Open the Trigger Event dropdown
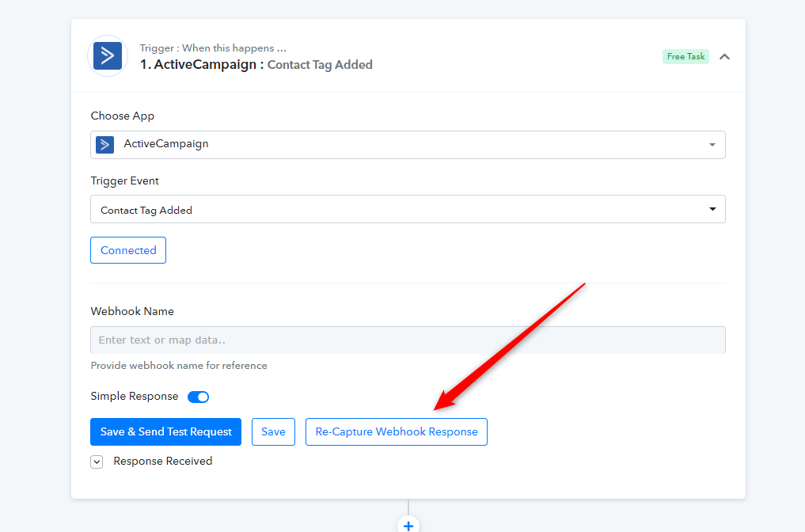 point(408,209)
